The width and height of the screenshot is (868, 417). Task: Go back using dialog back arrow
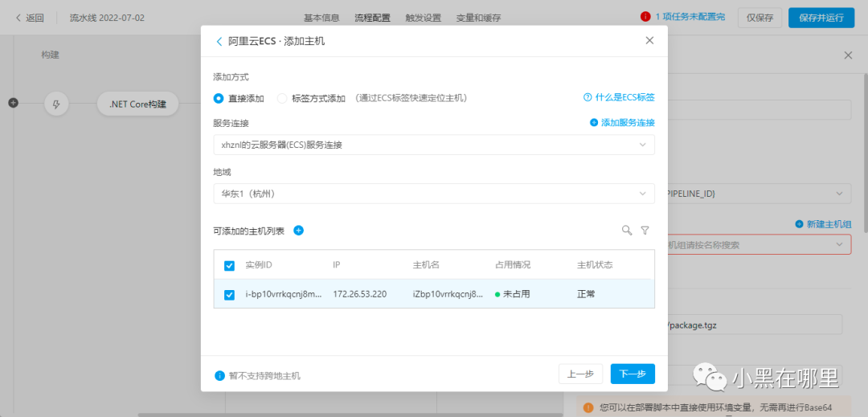pos(219,42)
